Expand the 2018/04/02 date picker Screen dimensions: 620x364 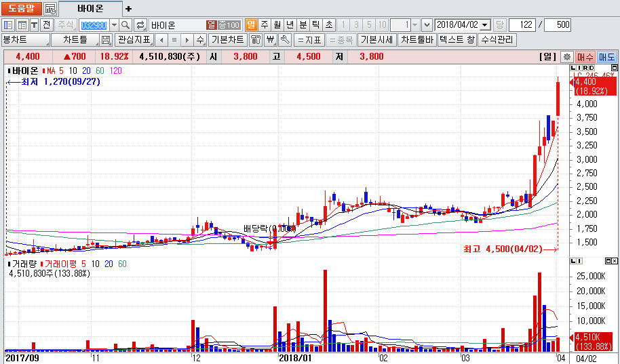click(x=485, y=25)
